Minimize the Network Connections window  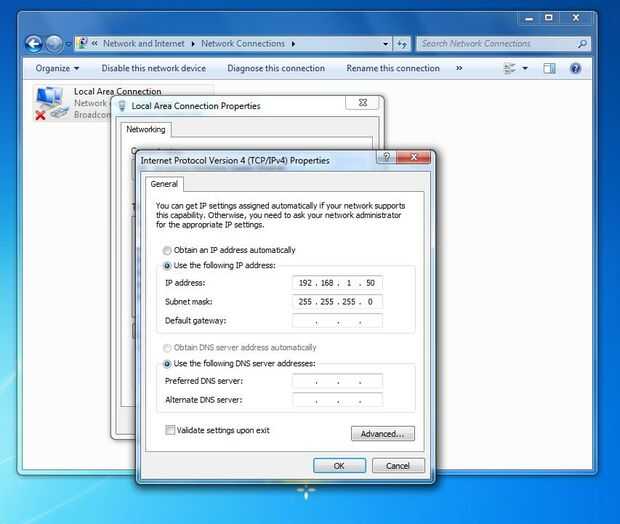click(x=529, y=18)
